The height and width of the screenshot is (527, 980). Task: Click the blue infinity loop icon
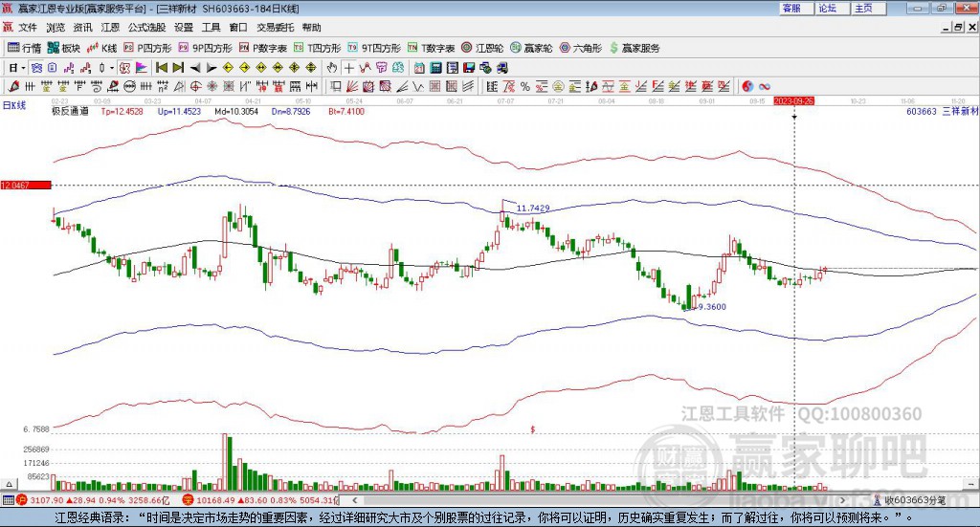pyautogui.click(x=765, y=86)
